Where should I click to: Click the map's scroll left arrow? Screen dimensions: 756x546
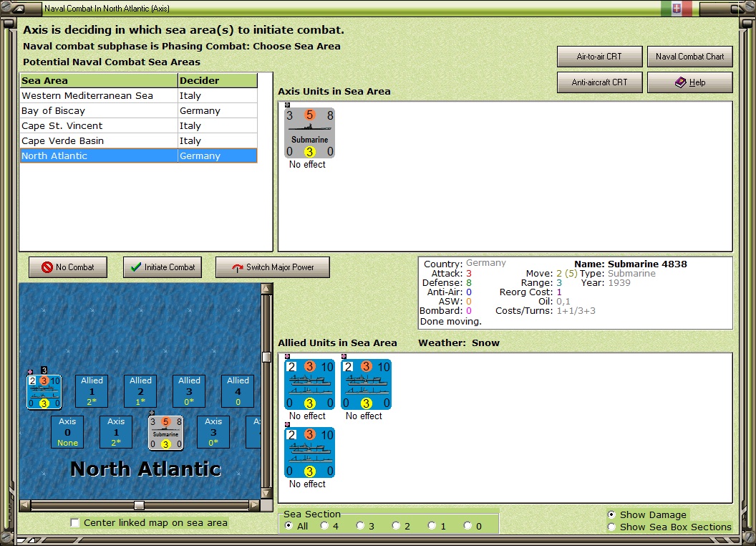25,505
